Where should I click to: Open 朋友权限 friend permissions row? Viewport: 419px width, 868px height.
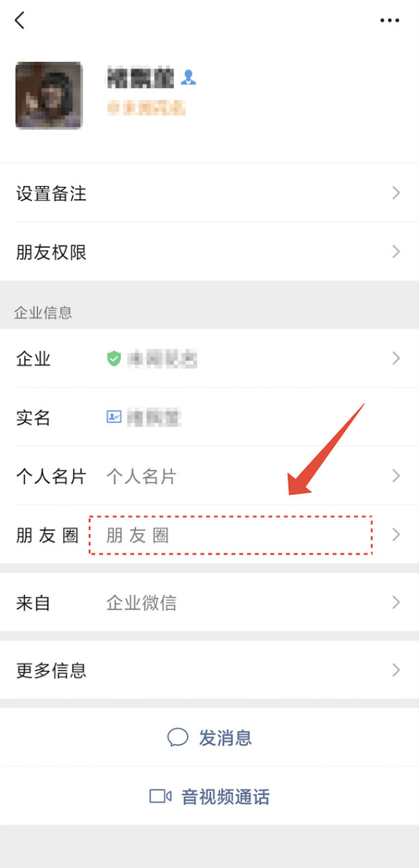[x=209, y=252]
